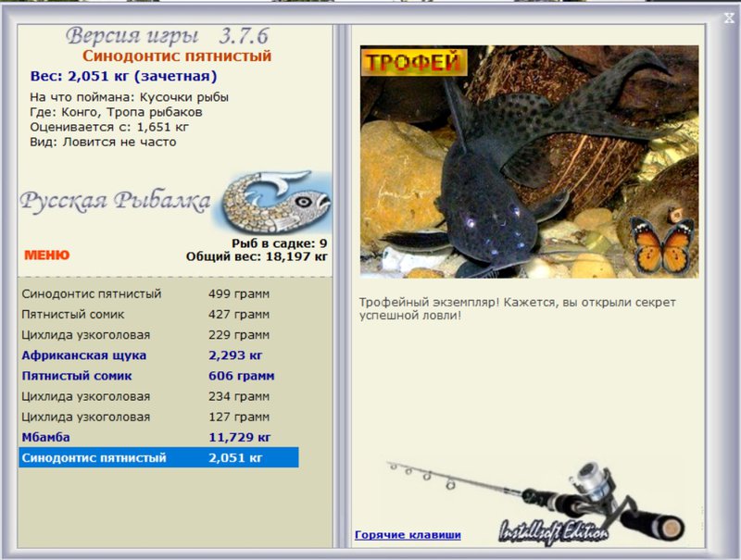Click the Вес: 2,051 кг (зачетная) text
Screen dimensions: 741x560
tap(123, 76)
